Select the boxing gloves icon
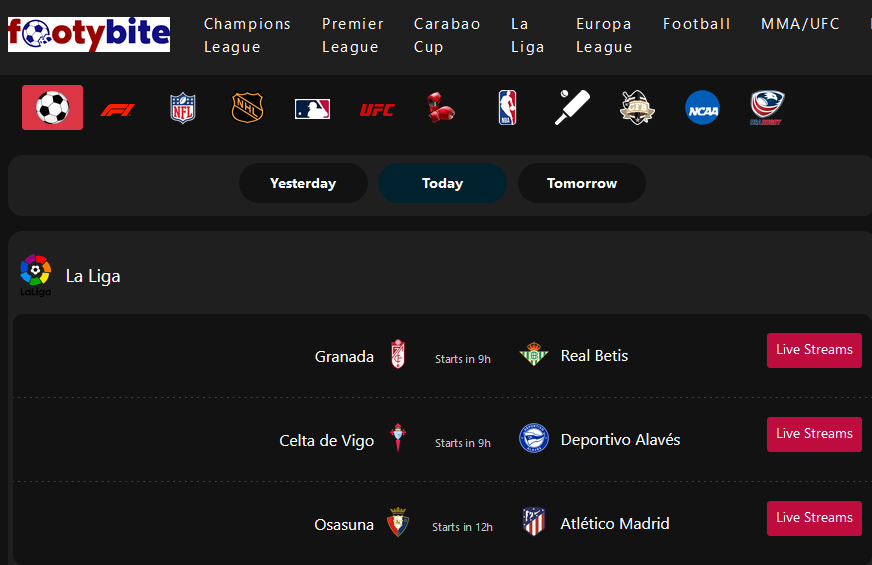Screen dimensions: 872x565 point(441,107)
